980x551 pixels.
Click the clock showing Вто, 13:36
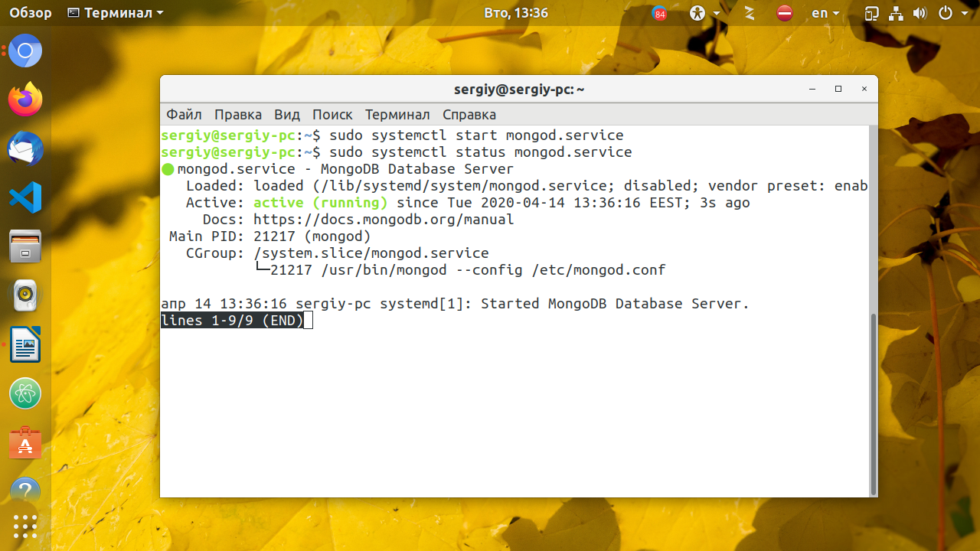click(x=516, y=13)
